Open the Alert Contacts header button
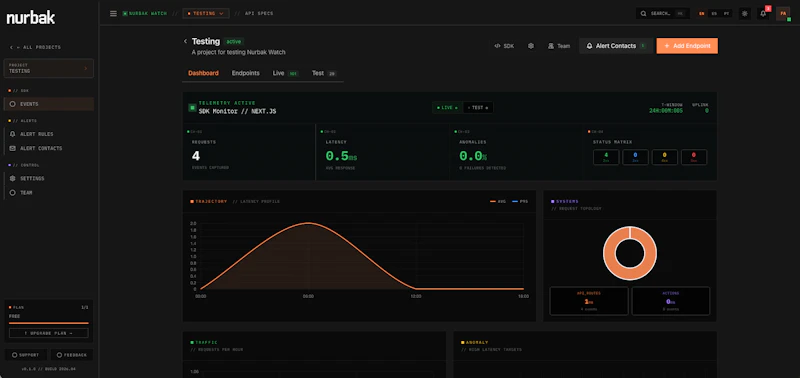 pos(616,46)
